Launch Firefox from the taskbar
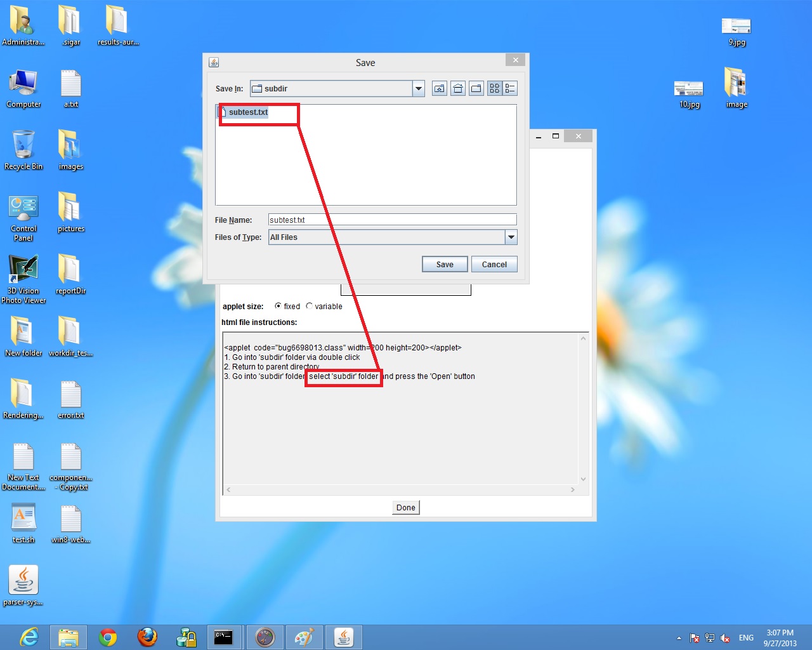The height and width of the screenshot is (650, 812). (147, 637)
